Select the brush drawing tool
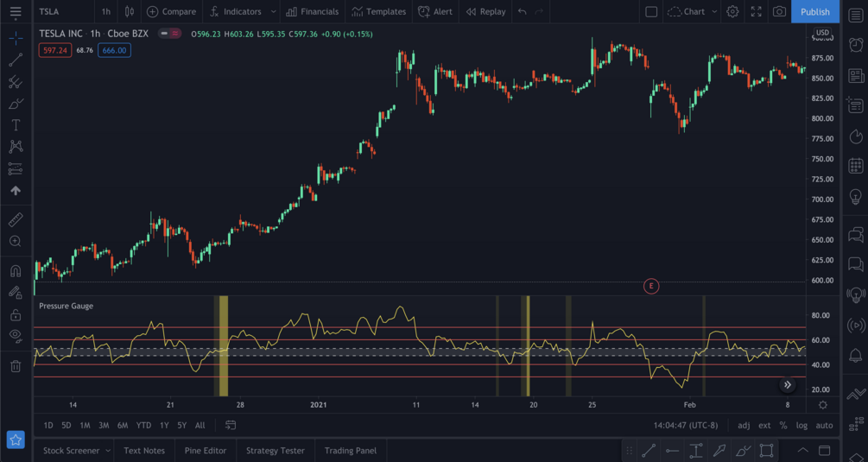Viewport: 868px width, 462px height. click(x=16, y=104)
